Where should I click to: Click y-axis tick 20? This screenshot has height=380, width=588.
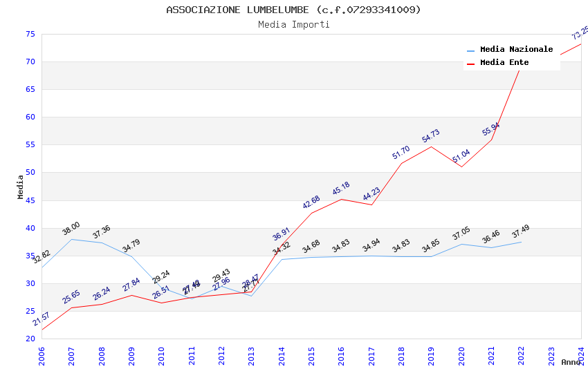coord(30,339)
